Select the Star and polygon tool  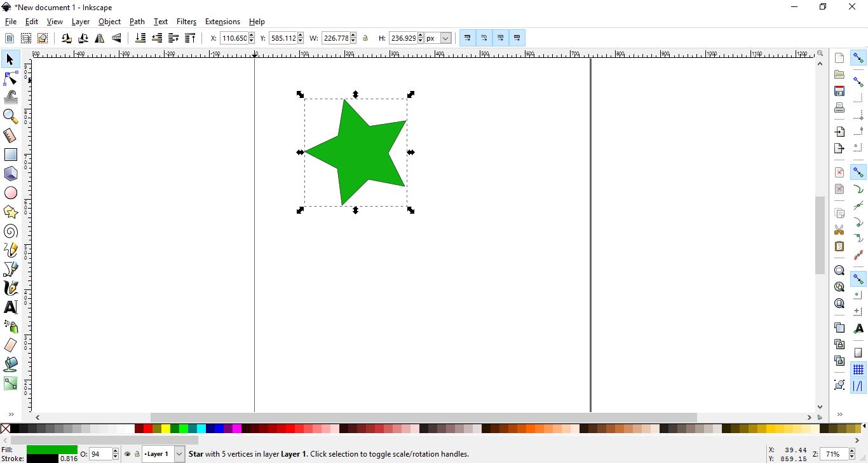click(x=10, y=212)
